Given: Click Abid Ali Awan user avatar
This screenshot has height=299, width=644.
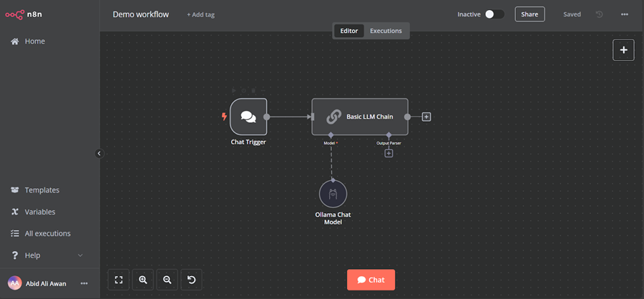Looking at the screenshot, I should pyautogui.click(x=15, y=283).
